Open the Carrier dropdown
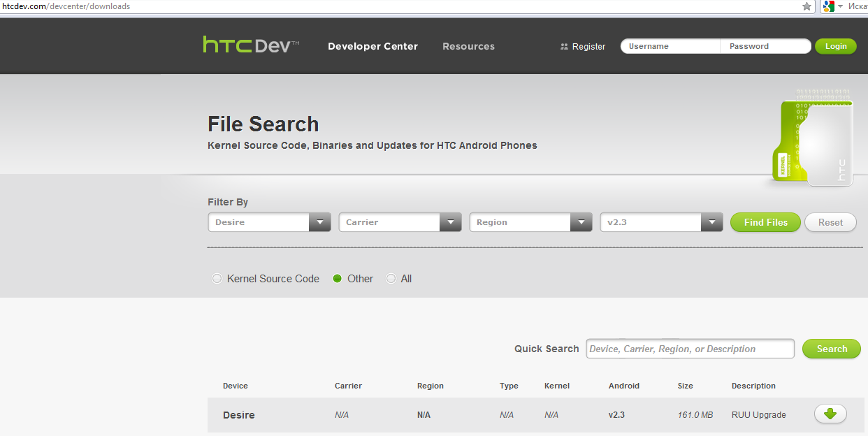Viewport: 868px width, 436px height. tap(400, 222)
